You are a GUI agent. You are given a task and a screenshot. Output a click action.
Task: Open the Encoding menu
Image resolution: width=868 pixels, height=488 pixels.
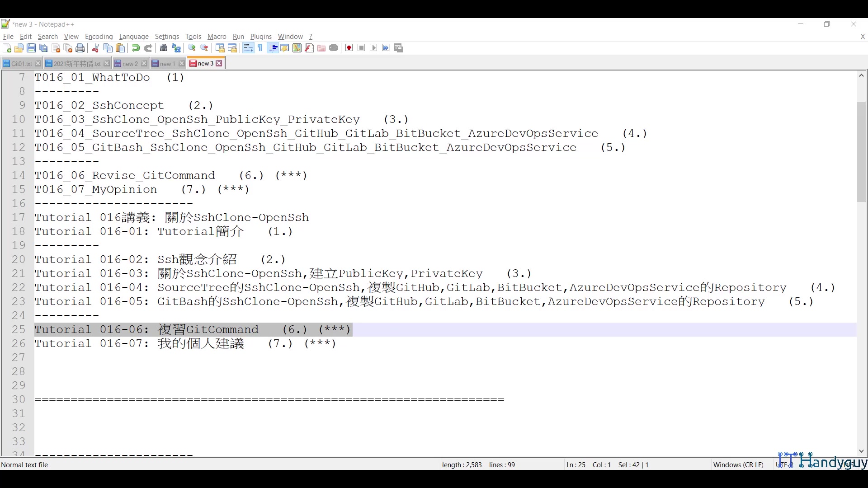pos(99,37)
